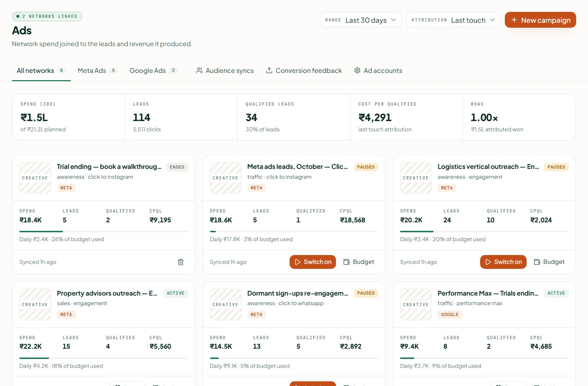The image size is (588, 386).
Task: Click PAUSED badge on Logistics vertical card
Action: (x=556, y=167)
